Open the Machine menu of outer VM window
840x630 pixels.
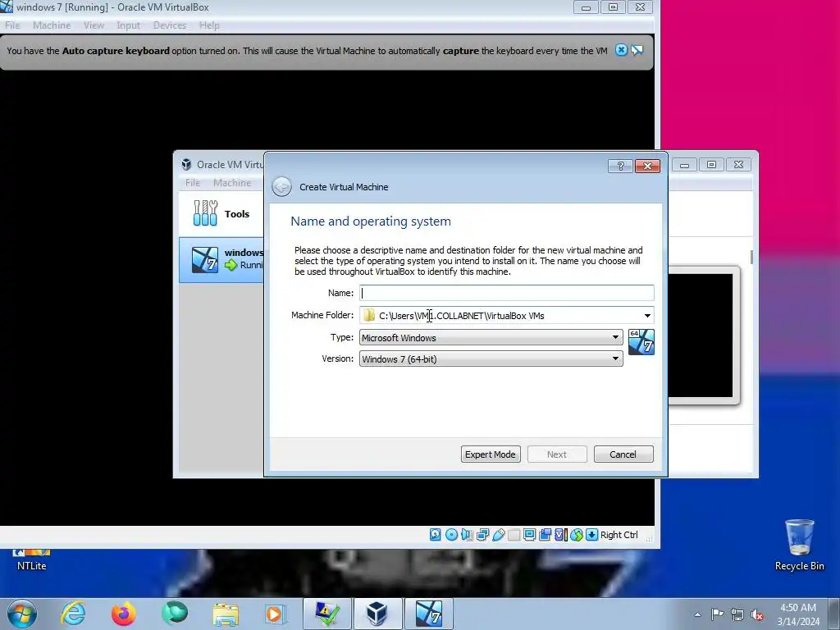[x=52, y=25]
